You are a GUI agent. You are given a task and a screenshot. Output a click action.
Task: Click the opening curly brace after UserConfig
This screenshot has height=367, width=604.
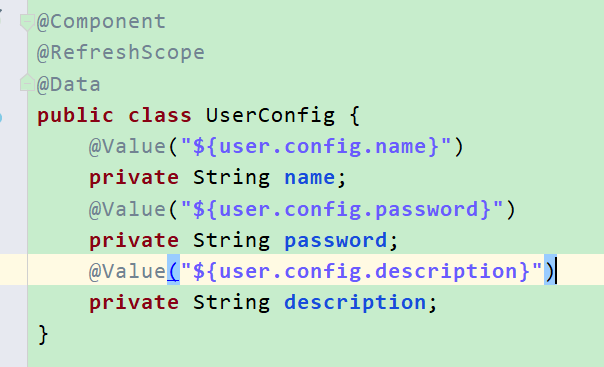tap(355, 116)
